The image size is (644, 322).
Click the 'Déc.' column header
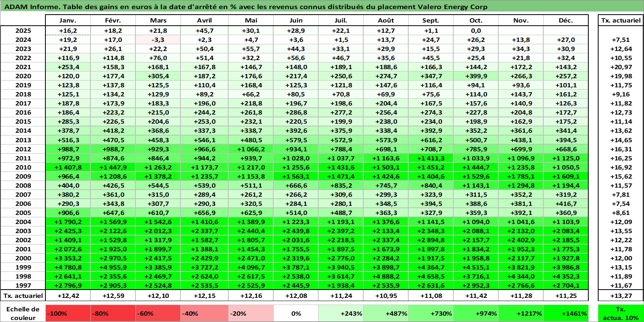[566, 21]
